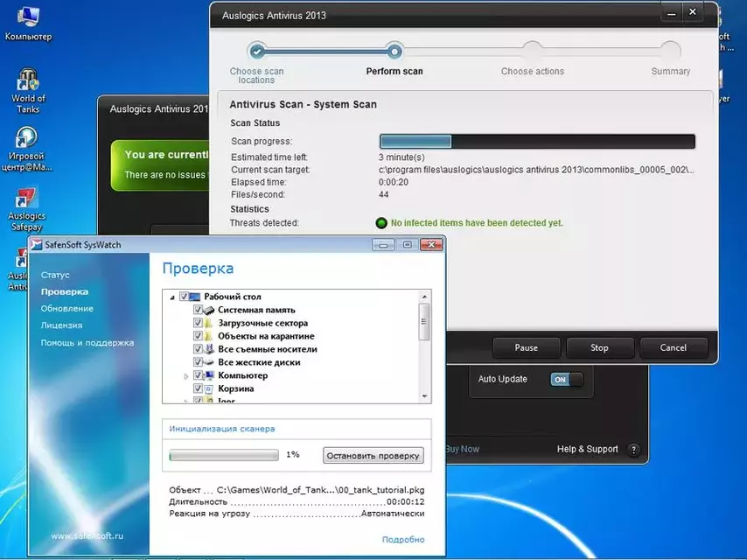Turn off the Auto Update switch

tap(566, 380)
